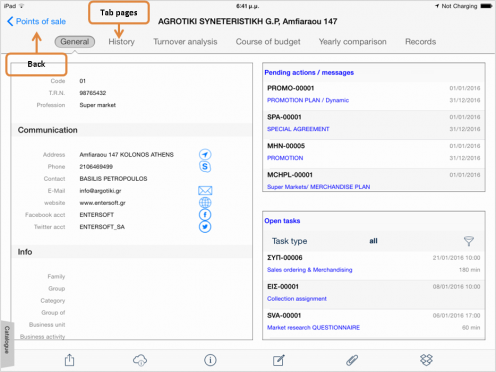Open the Dropbox icon
Screen dimensions: 496x372
(426, 360)
